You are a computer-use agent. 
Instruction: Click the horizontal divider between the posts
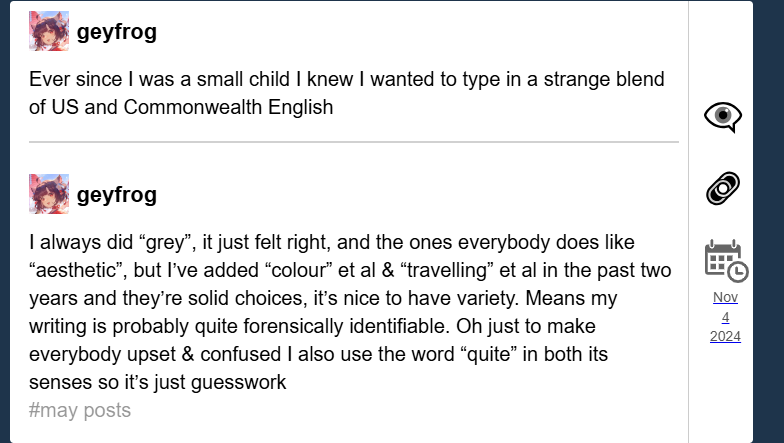click(353, 142)
